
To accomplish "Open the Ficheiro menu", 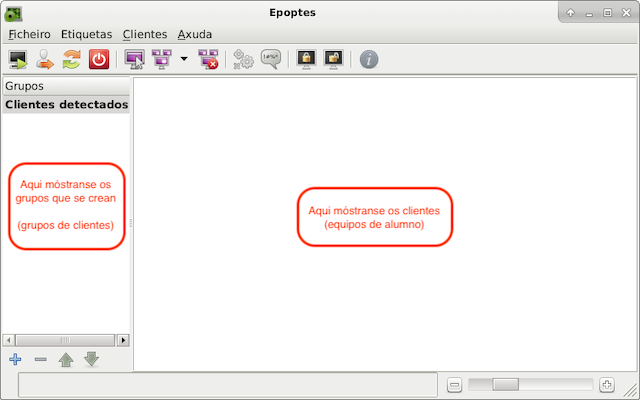I will pyautogui.click(x=29, y=34).
